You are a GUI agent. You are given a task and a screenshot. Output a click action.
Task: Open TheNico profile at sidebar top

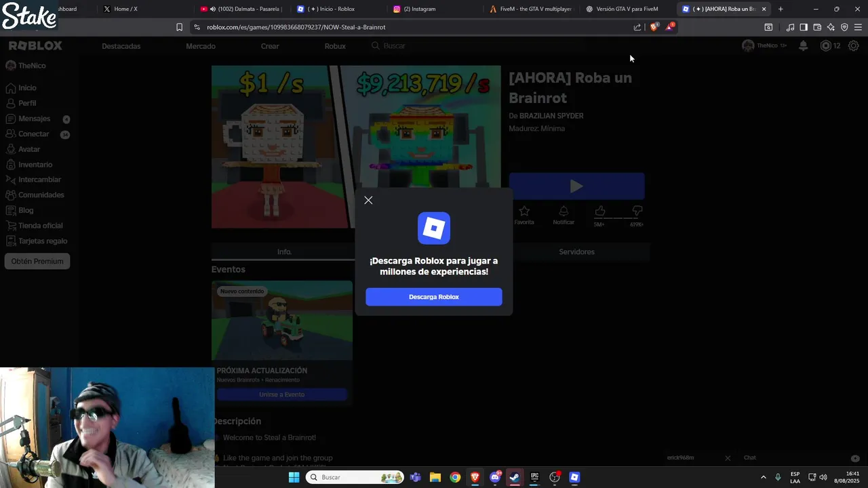point(27,66)
